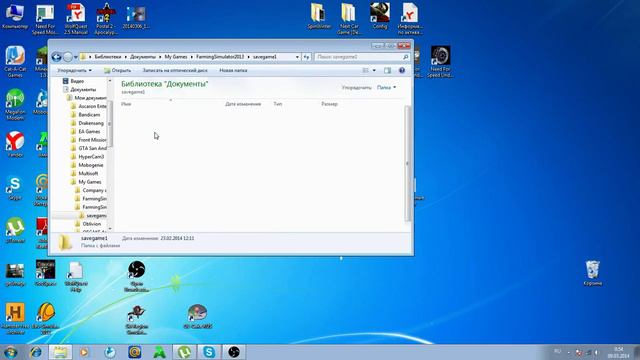Sort by the Тип column header
The width and height of the screenshot is (640, 360).
point(278,104)
